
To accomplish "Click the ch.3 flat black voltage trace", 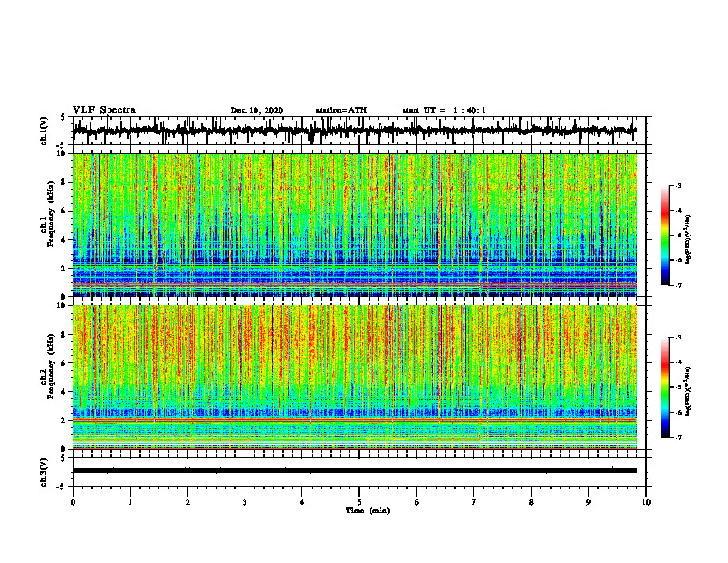I will coord(355,471).
